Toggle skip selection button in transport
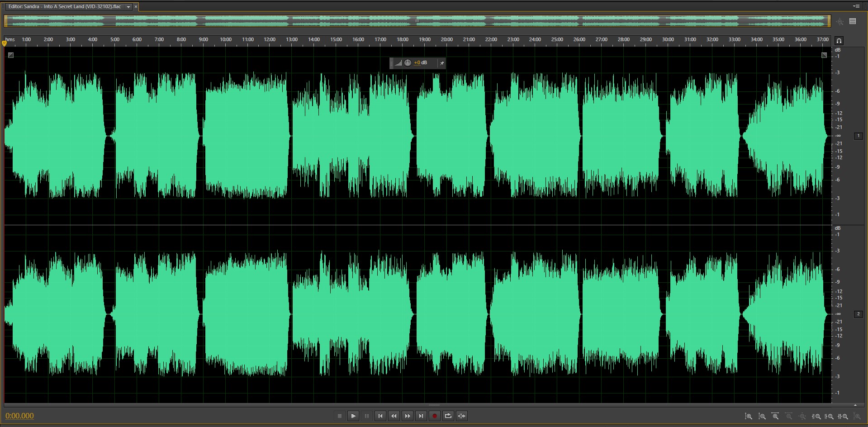The width and height of the screenshot is (868, 427). 462,416
